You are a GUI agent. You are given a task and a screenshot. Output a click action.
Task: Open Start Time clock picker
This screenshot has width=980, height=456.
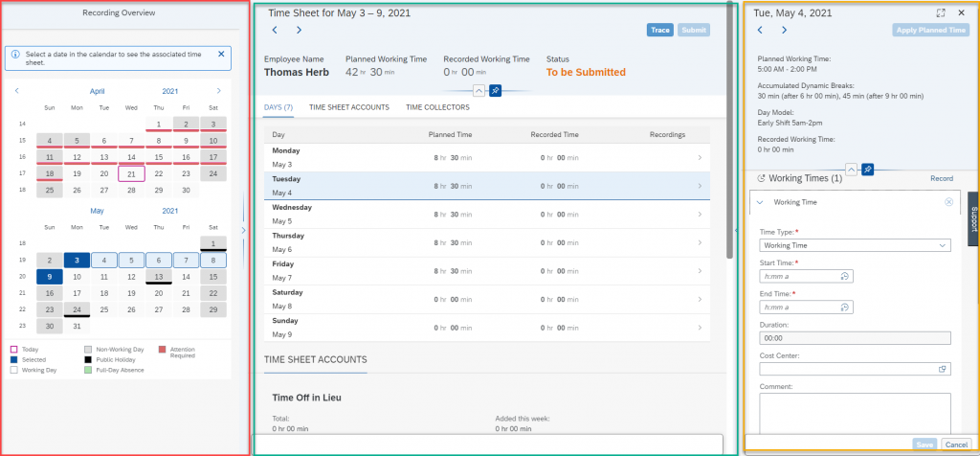click(844, 277)
